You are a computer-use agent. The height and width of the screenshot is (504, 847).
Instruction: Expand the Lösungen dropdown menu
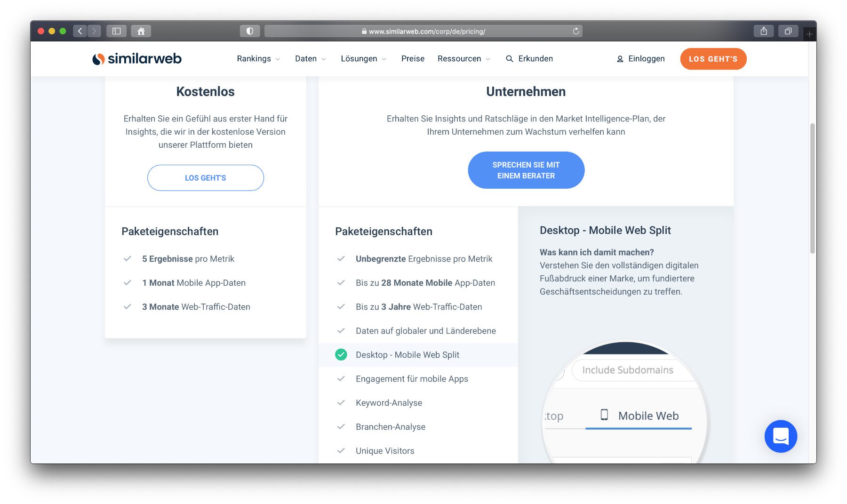(363, 59)
